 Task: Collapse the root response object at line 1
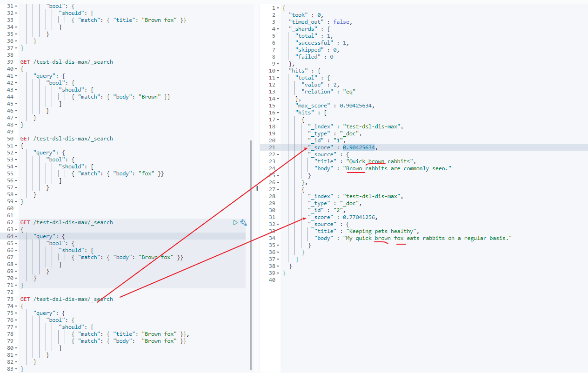pyautogui.click(x=278, y=8)
